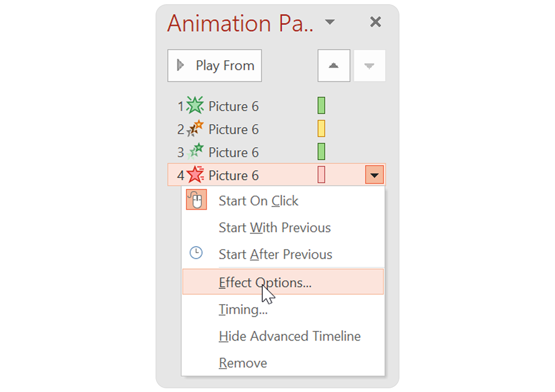Select the second Picture 6 animation entry
Viewport: 555px width, 392px height.
[233, 129]
